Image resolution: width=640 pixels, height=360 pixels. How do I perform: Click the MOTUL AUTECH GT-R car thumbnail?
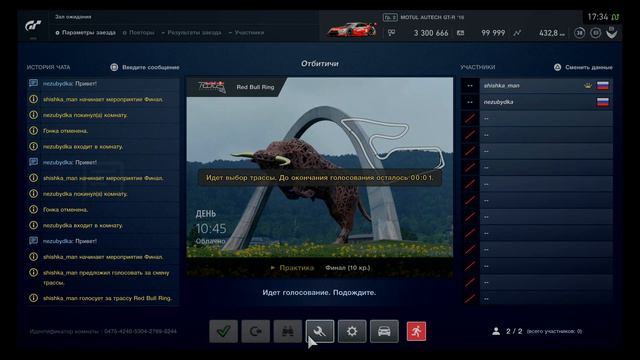(351, 29)
